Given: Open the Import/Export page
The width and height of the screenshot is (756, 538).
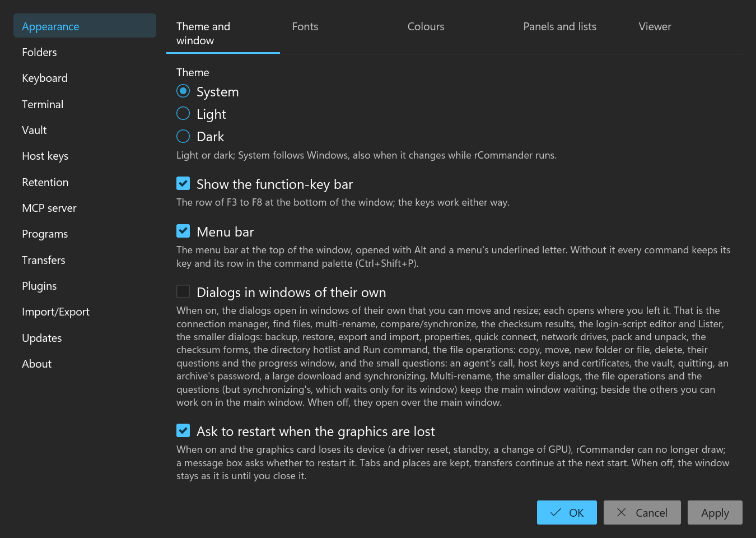Looking at the screenshot, I should tap(85, 312).
